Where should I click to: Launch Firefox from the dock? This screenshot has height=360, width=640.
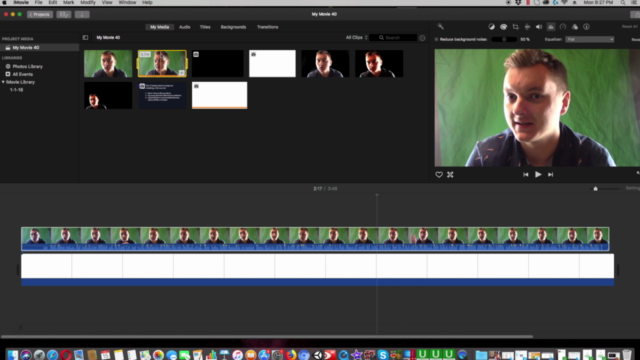(291, 355)
